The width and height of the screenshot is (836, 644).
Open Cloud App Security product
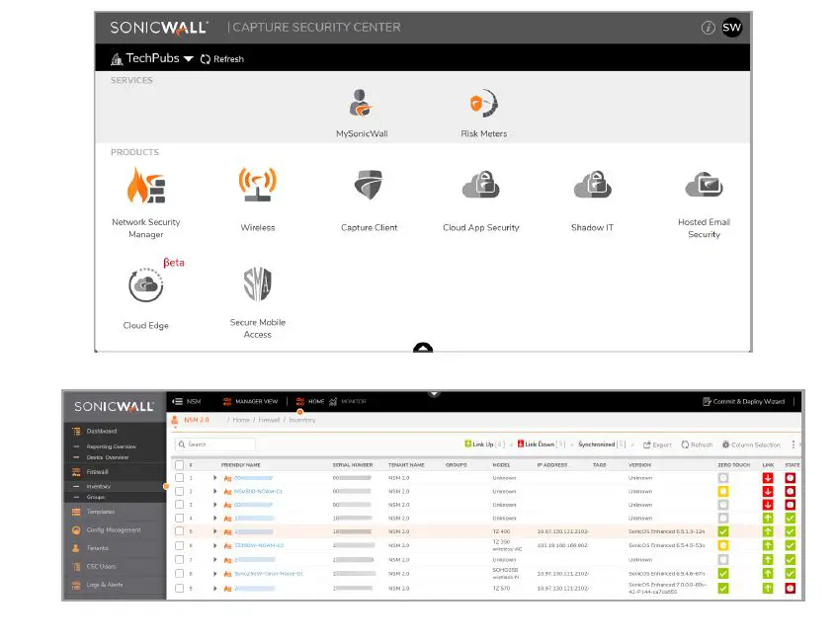click(x=480, y=185)
